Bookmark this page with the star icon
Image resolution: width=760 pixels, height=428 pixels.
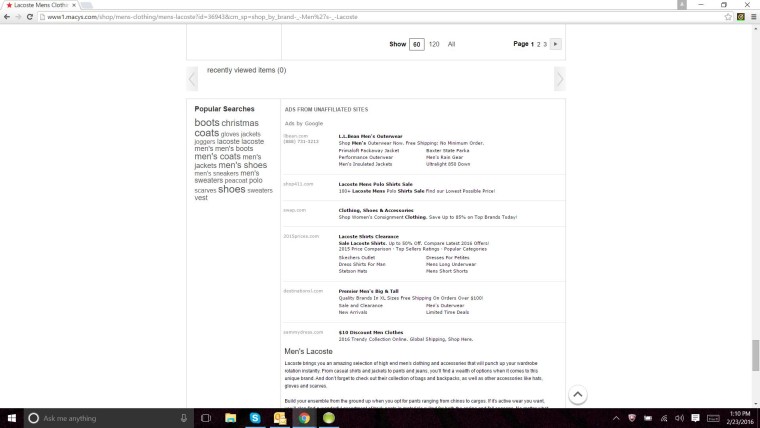click(x=728, y=17)
